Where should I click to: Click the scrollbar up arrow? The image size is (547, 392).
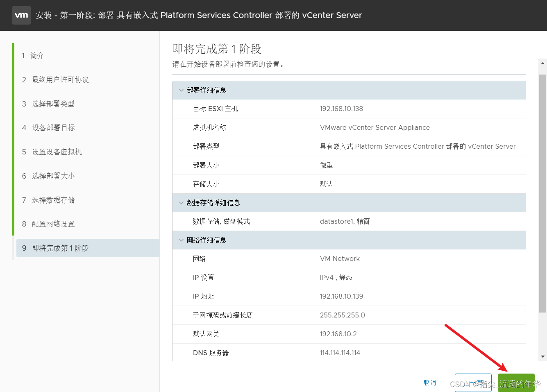(x=542, y=63)
